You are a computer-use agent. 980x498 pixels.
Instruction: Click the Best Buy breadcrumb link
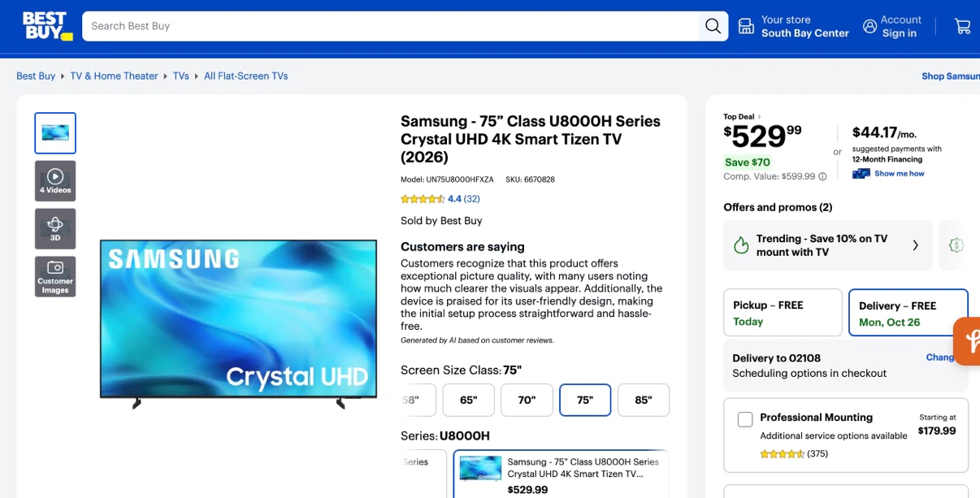pyautogui.click(x=36, y=76)
